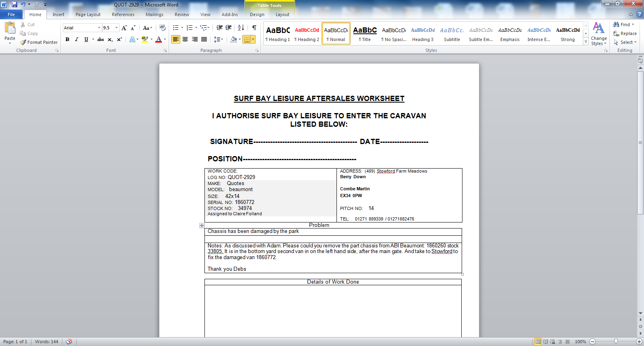Apply subscript formatting
The height and width of the screenshot is (346, 644).
[110, 39]
